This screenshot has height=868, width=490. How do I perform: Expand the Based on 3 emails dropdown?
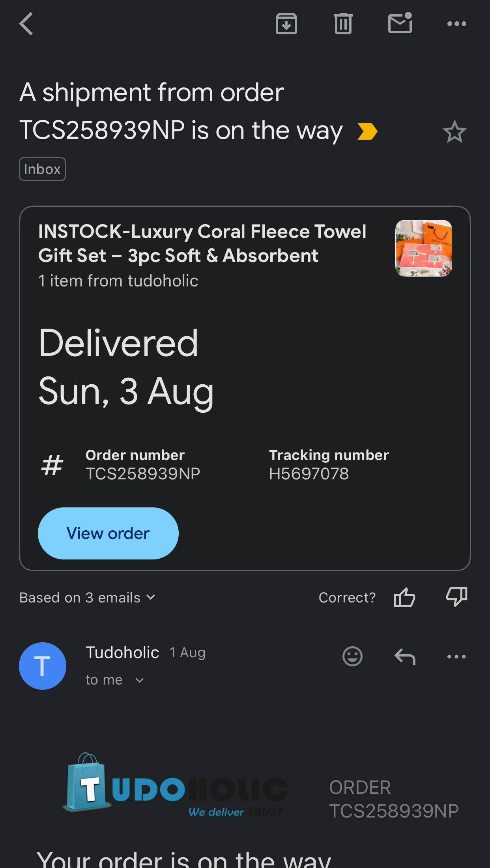point(88,597)
